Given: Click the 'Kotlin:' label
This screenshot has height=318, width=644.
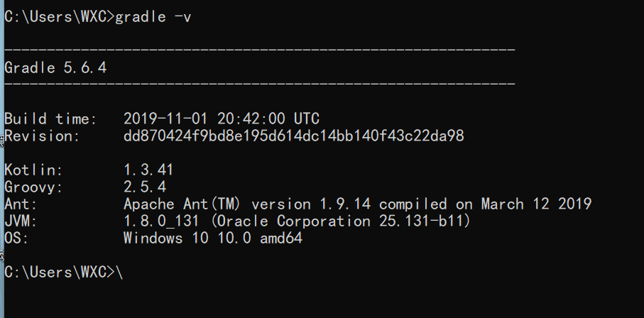Looking at the screenshot, I should [x=34, y=170].
